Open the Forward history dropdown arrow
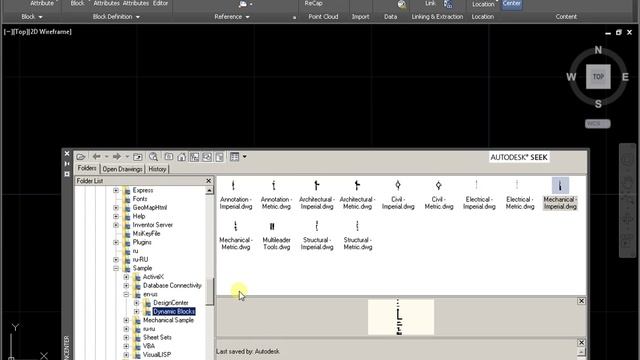This screenshot has height=360, width=640. pyautogui.click(x=127, y=157)
